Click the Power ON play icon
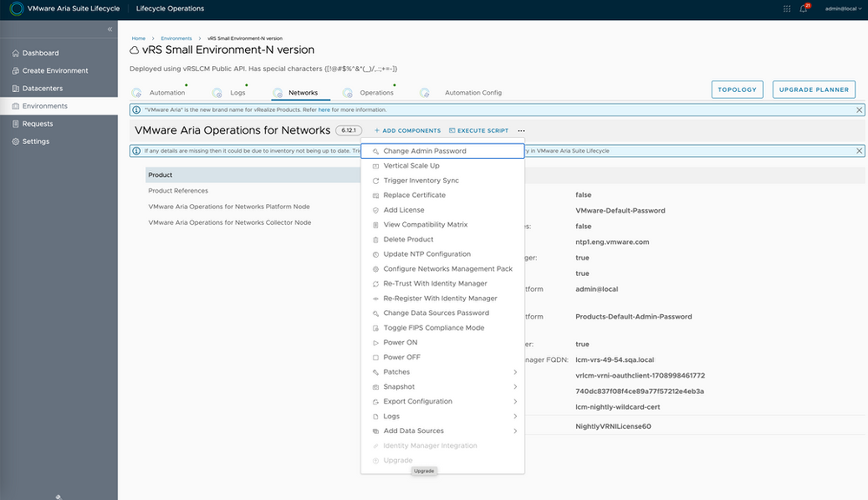 click(376, 343)
